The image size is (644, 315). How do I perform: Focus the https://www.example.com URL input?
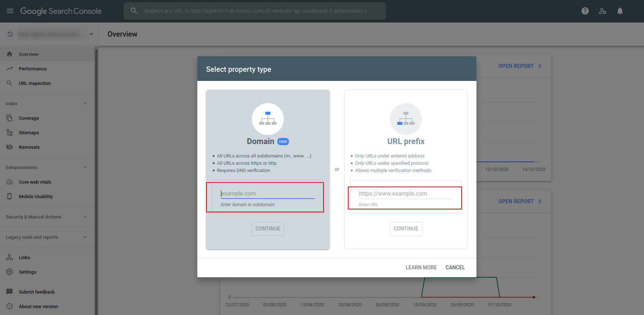[406, 194]
